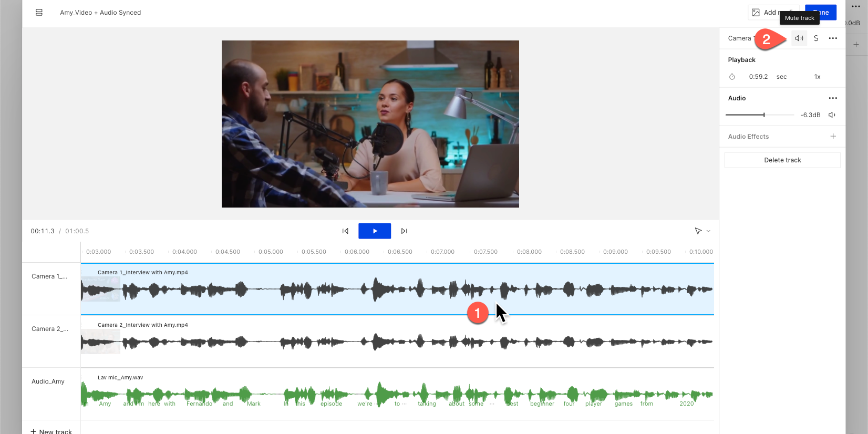Screen dimensions: 868x434
Task: Add a New track to the timeline
Action: 51,431
